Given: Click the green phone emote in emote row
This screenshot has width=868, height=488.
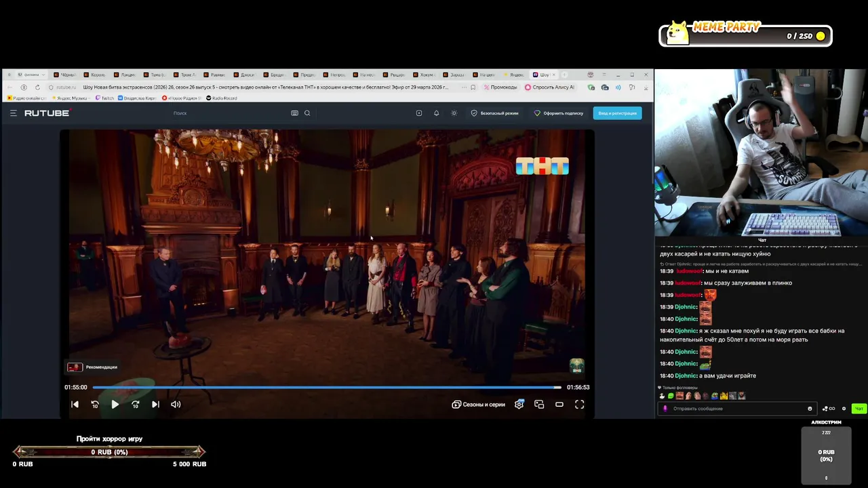Looking at the screenshot, I should (x=671, y=396).
